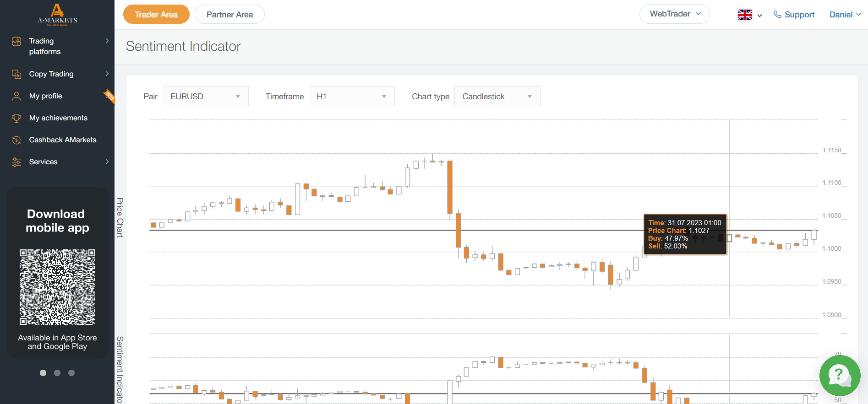Click the mobile app QR code
Viewport: 868px width, 404px height.
57,287
